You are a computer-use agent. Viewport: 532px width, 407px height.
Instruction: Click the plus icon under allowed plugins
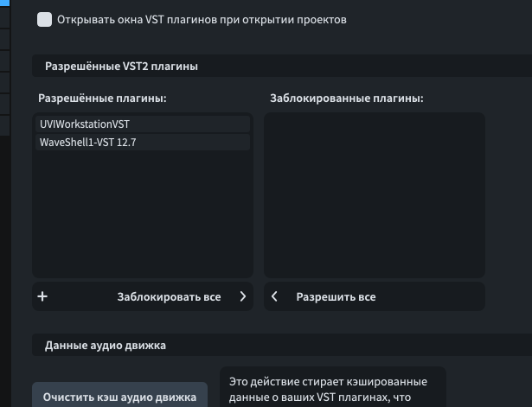[42, 296]
